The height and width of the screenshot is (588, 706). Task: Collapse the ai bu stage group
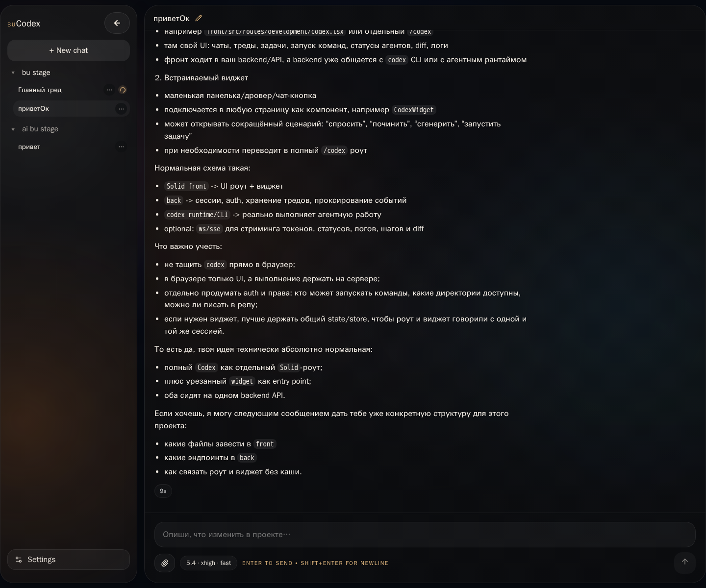click(13, 129)
